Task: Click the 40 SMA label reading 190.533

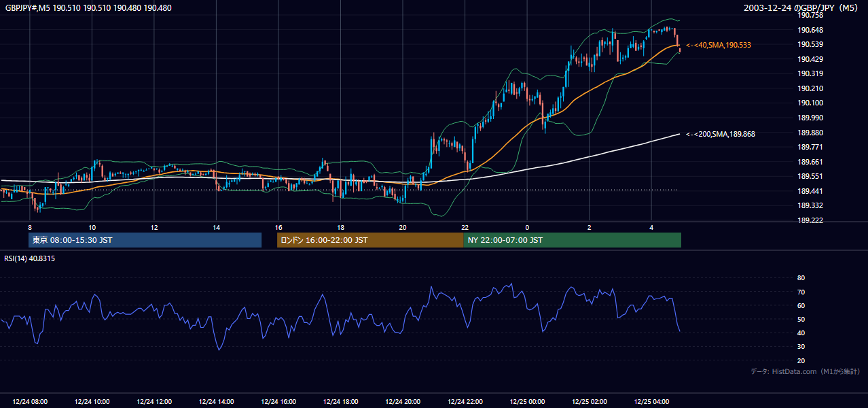Action: point(719,45)
